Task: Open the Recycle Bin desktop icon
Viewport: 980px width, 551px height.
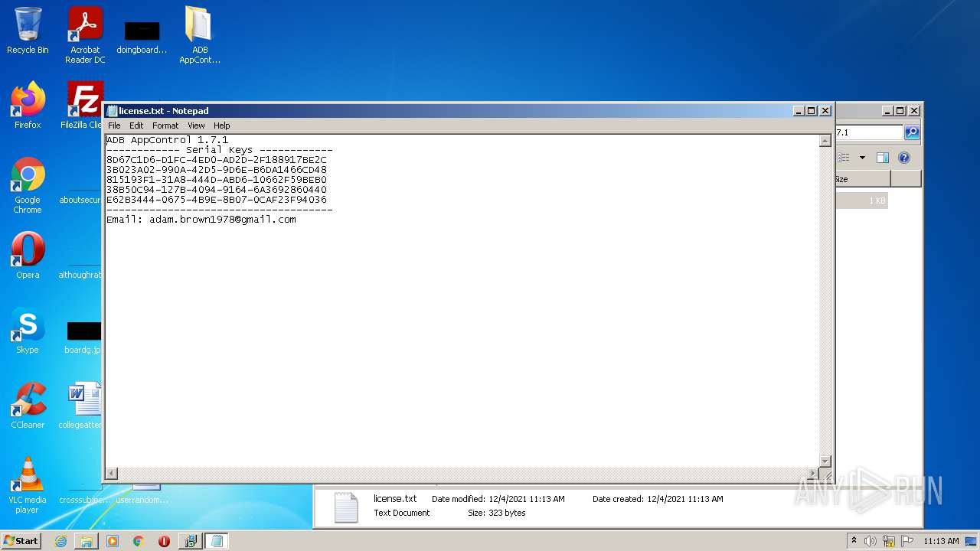Action: [x=28, y=31]
